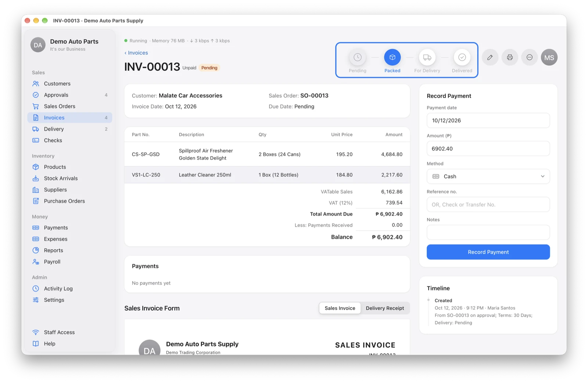This screenshot has width=588, height=383.
Task: Click the Pending status badge by INV-00013
Action: click(209, 68)
